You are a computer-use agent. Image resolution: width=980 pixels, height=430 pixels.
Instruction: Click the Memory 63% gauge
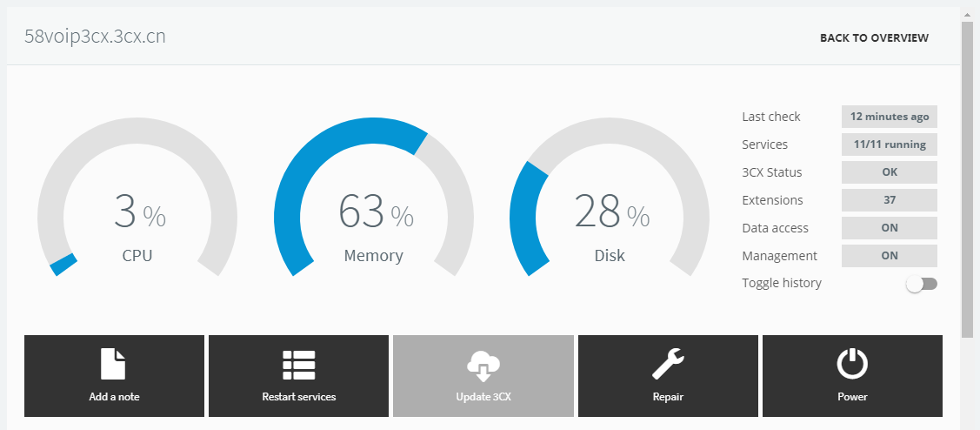pos(374,197)
